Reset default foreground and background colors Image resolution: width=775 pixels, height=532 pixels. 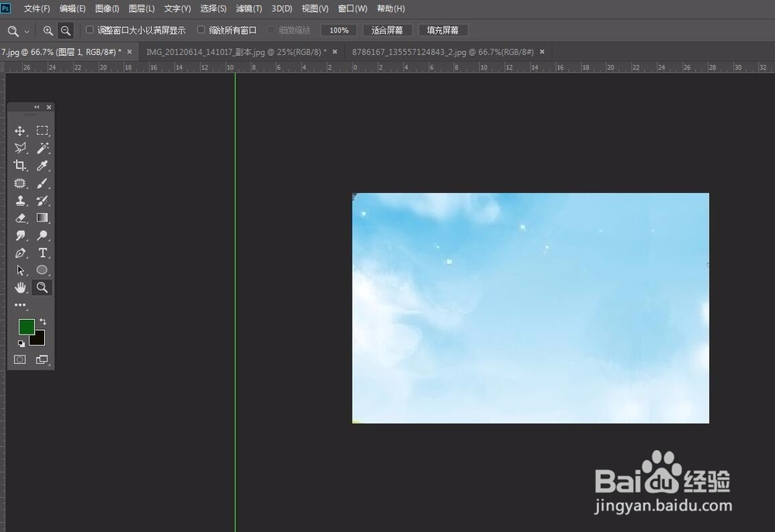[21, 343]
